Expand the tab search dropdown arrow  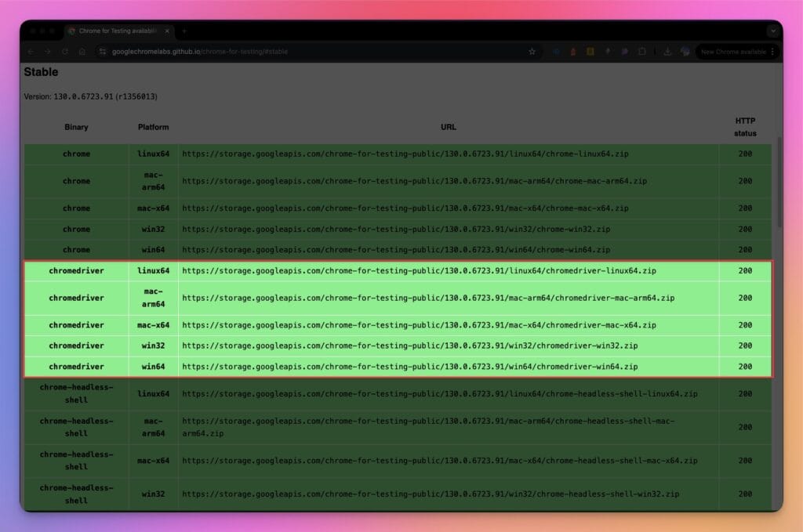772,31
